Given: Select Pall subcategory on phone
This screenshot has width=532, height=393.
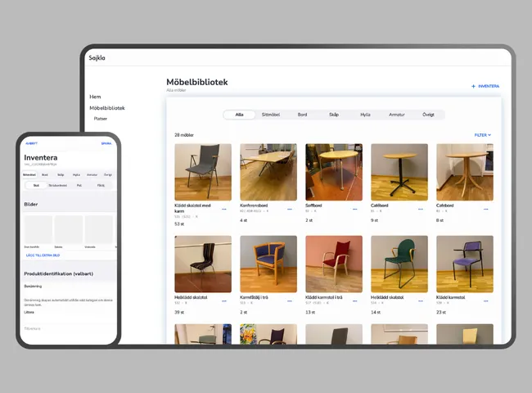Looking at the screenshot, I should click(x=79, y=185).
